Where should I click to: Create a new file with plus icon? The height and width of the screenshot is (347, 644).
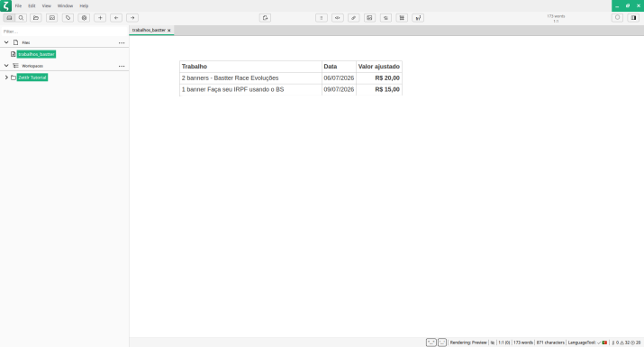(100, 18)
